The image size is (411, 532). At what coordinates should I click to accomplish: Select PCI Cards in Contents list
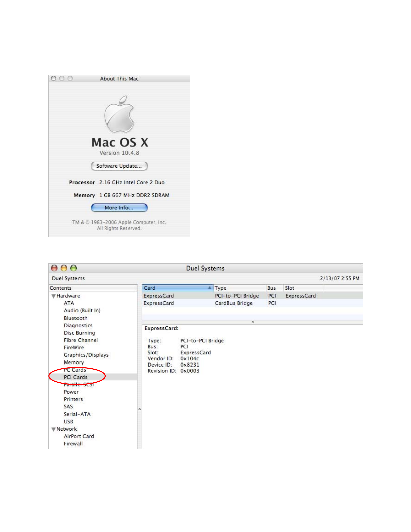[x=75, y=377]
